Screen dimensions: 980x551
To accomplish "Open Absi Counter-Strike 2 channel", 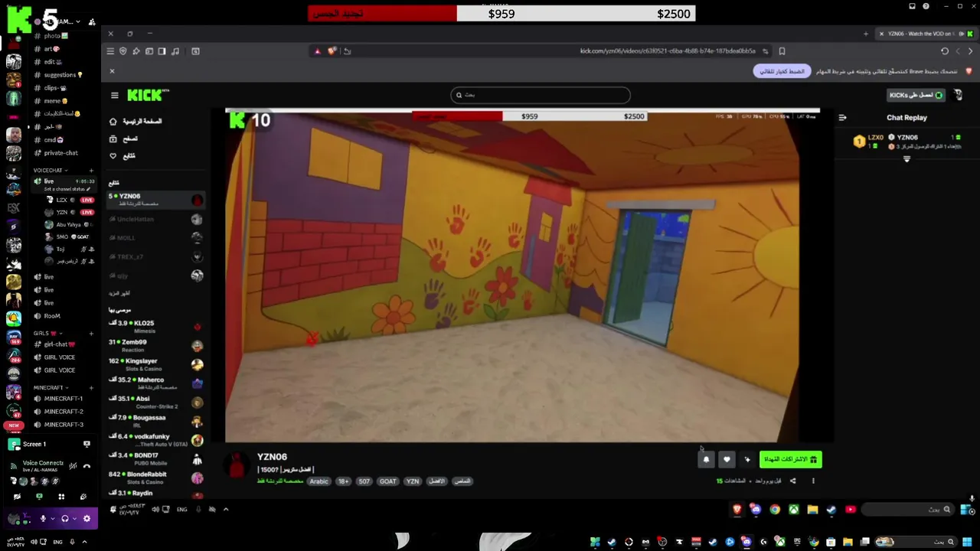I will [x=156, y=402].
